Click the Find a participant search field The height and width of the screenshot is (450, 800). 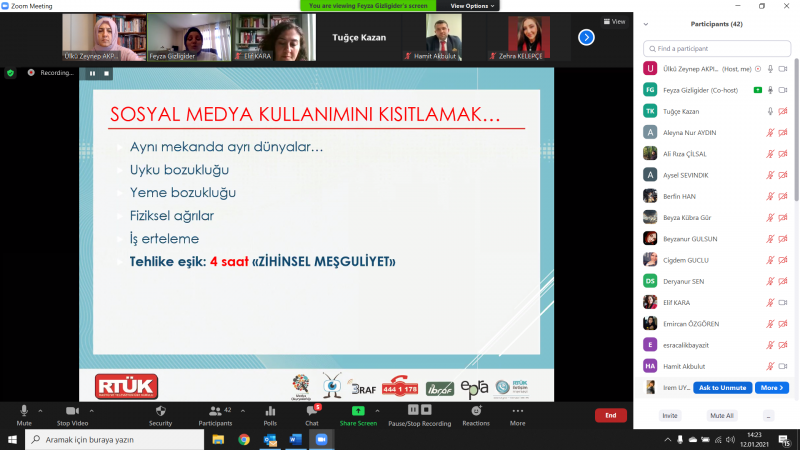coord(715,47)
